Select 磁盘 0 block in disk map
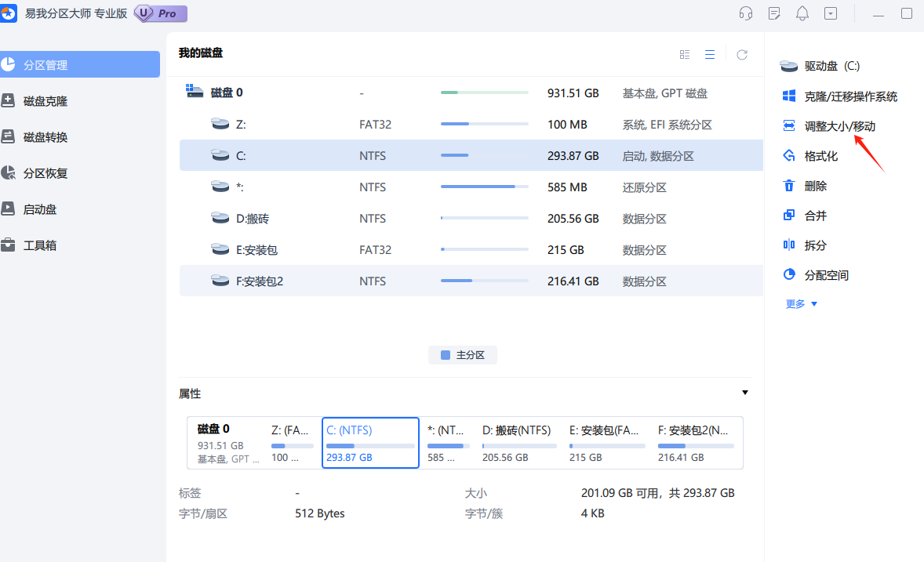Viewport: 924px width, 562px height. (x=228, y=443)
